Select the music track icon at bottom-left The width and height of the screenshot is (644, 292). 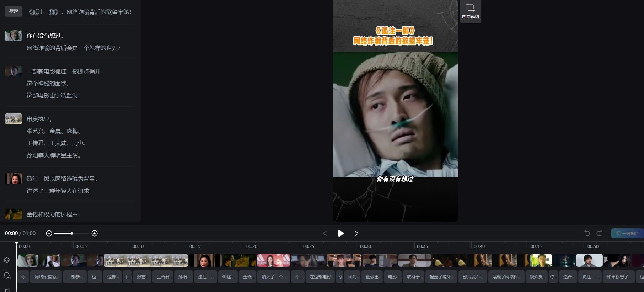(x=7, y=290)
